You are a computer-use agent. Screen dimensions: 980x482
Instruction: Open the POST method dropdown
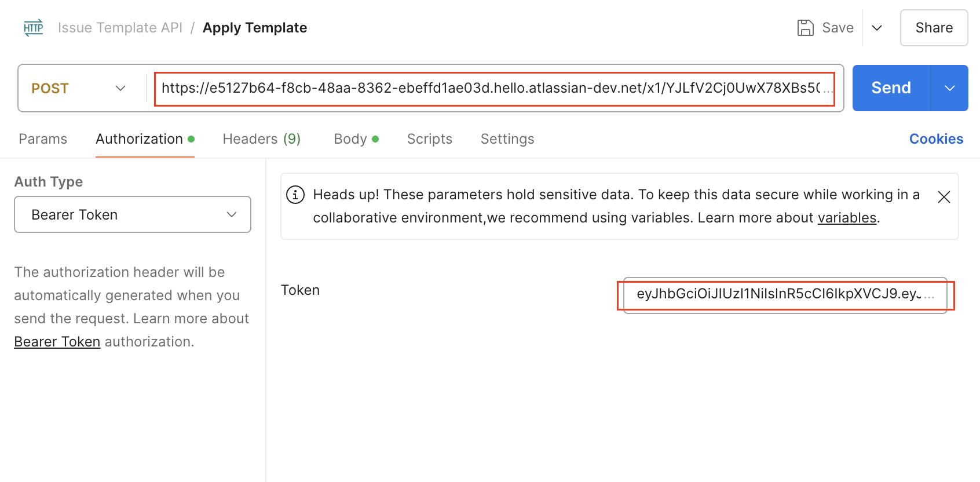(x=78, y=88)
